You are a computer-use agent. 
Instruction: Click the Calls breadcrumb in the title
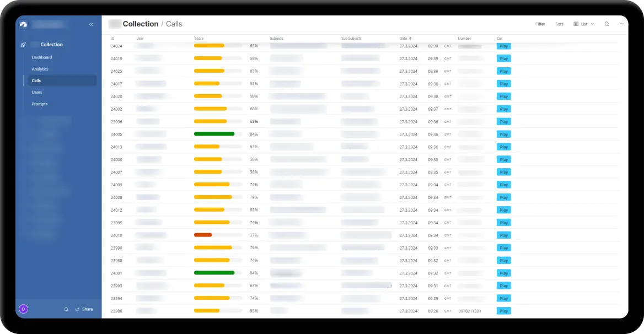click(174, 24)
